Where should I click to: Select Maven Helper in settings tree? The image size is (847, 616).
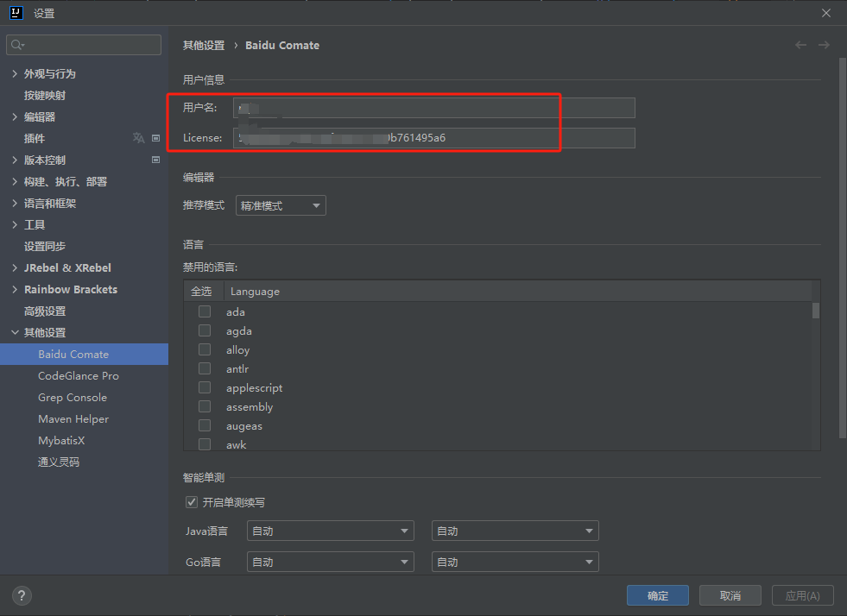pyautogui.click(x=73, y=419)
